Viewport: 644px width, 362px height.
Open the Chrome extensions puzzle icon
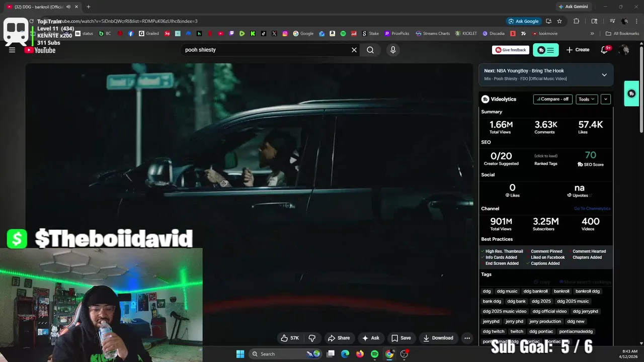(577, 21)
